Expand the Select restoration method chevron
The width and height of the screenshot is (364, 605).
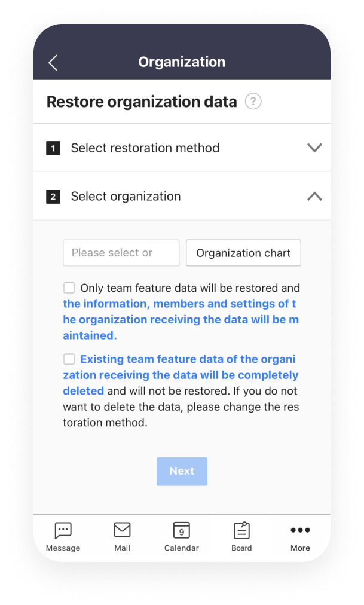pyautogui.click(x=314, y=148)
